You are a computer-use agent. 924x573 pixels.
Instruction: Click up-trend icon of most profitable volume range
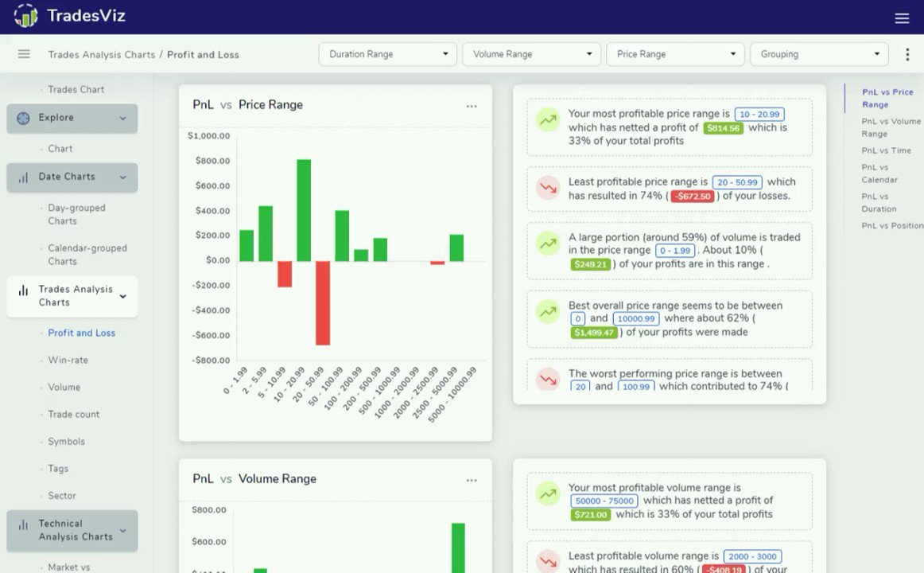[548, 493]
